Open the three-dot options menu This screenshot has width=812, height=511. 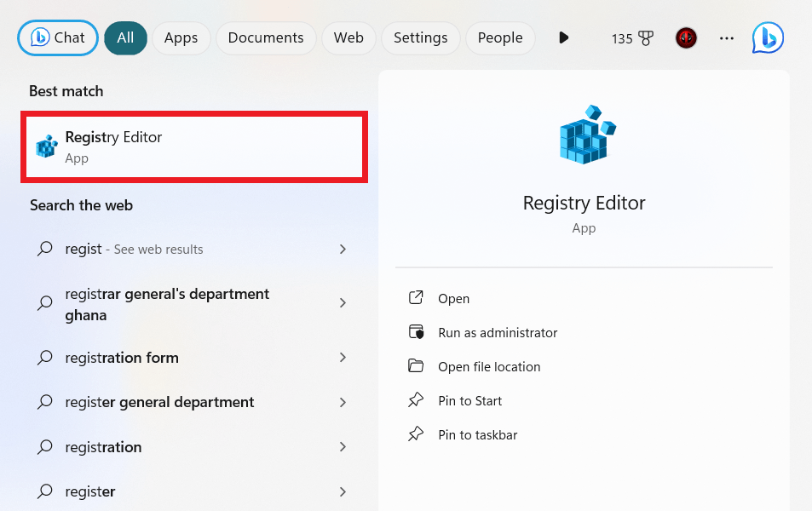pyautogui.click(x=727, y=38)
